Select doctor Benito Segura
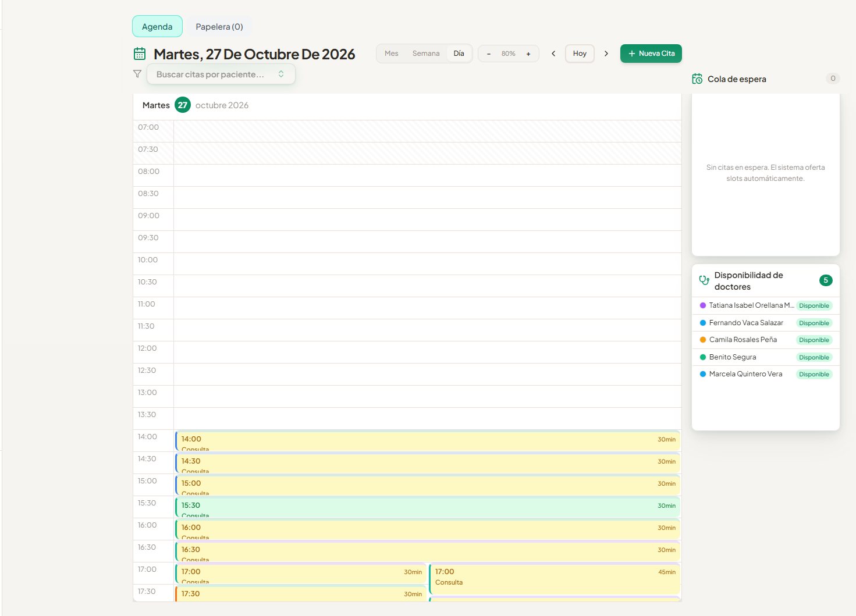 click(x=765, y=357)
